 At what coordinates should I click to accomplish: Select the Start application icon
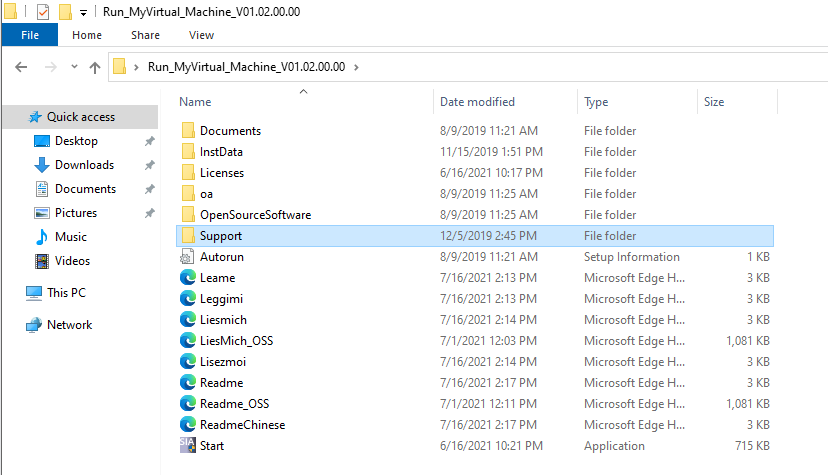187,445
